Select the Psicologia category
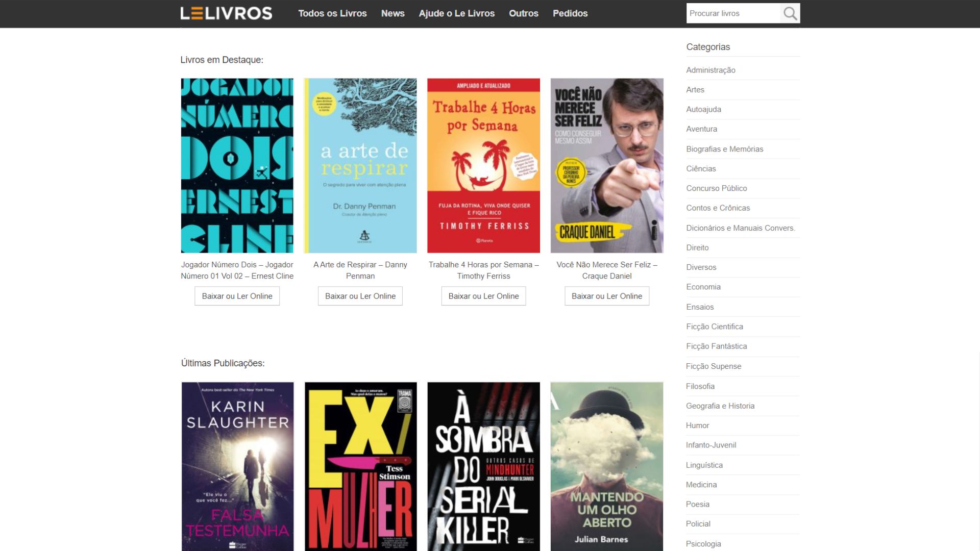The image size is (980, 551). click(x=703, y=544)
